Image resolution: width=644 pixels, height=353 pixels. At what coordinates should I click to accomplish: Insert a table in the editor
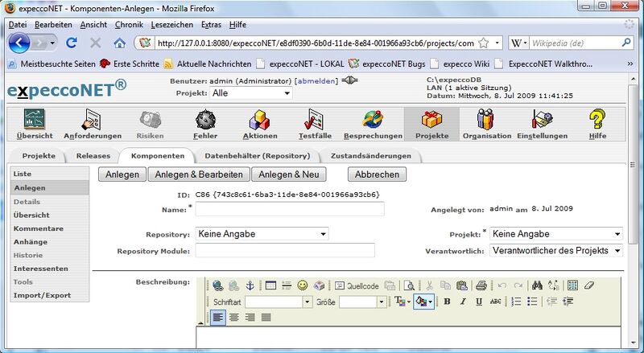tap(270, 285)
